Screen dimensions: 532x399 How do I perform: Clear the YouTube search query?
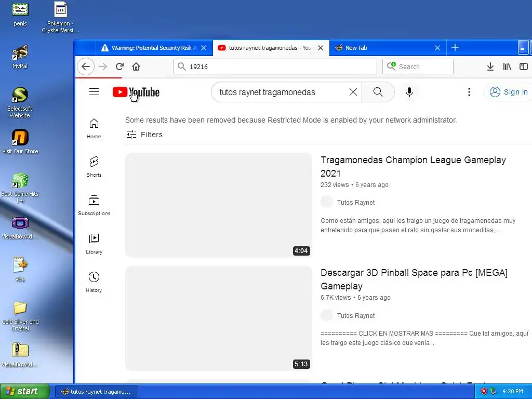[353, 92]
